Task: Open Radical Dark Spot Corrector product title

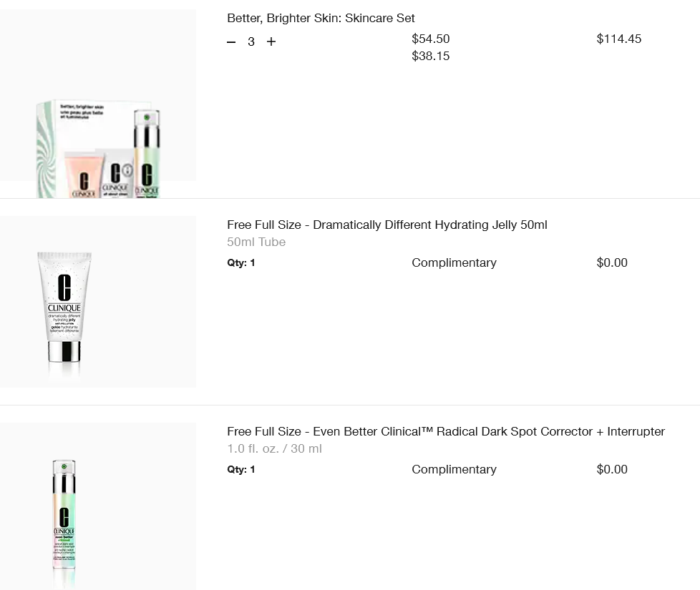Action: click(446, 431)
